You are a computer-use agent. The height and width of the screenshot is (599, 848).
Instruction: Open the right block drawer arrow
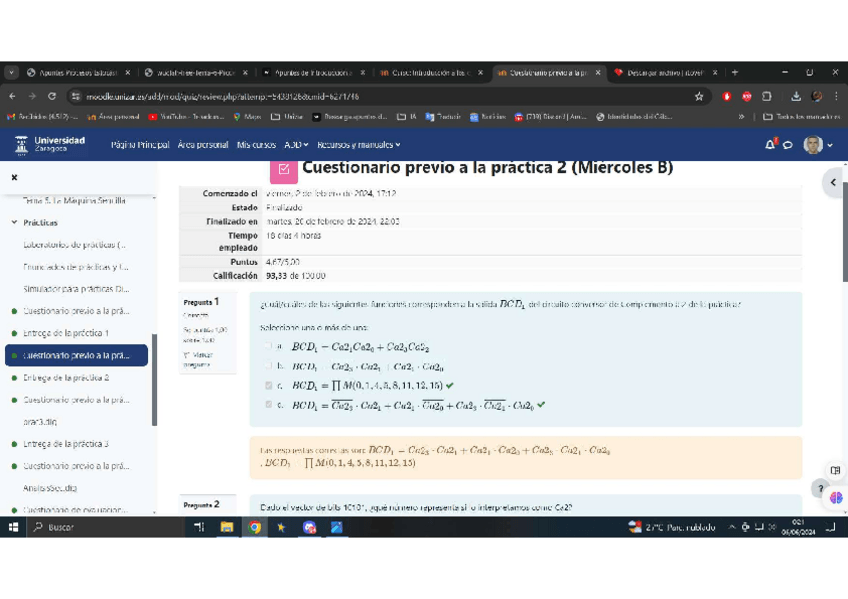[x=833, y=182]
